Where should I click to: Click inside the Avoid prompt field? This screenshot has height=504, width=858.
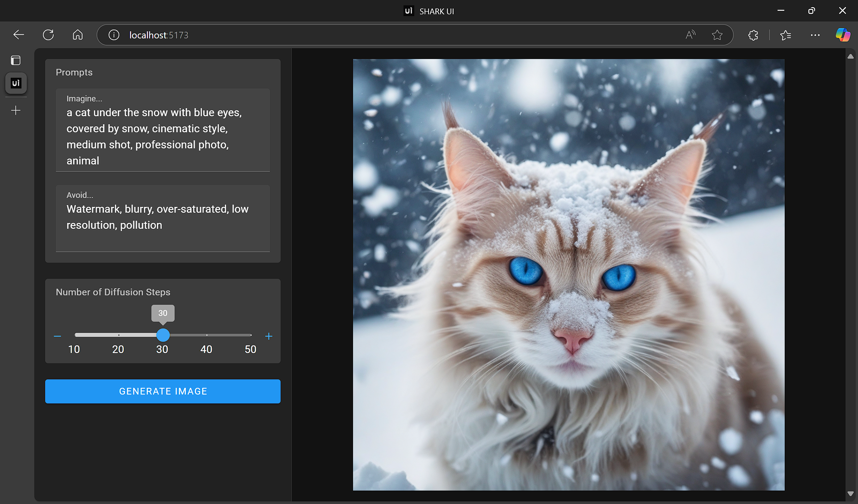pos(163,218)
